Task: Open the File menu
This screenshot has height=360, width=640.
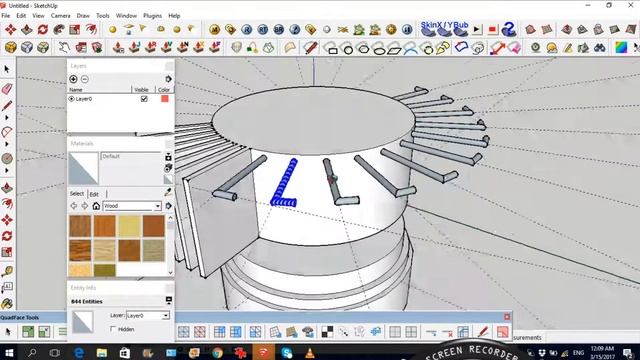Action: pos(6,16)
